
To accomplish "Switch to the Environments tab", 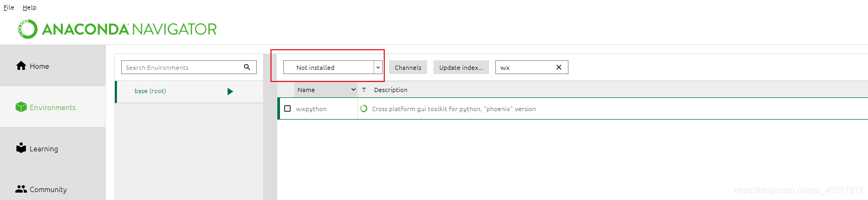I will 53,107.
